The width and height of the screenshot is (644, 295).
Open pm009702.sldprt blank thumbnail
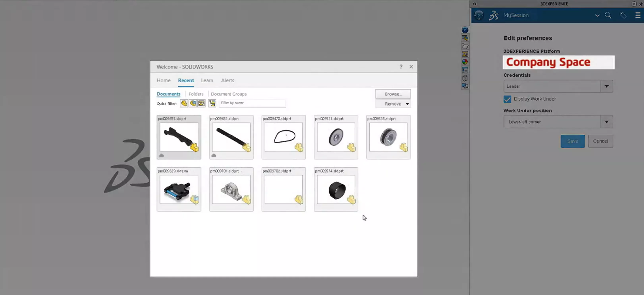(284, 189)
